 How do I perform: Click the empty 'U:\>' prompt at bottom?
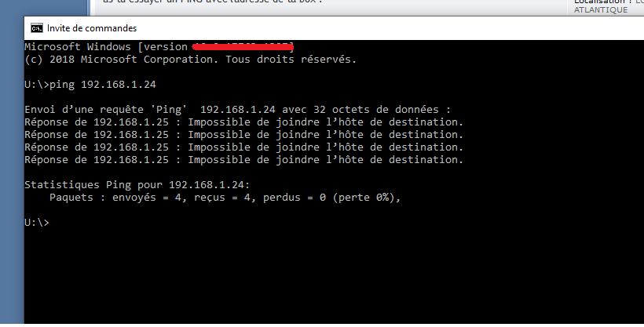tap(37, 223)
